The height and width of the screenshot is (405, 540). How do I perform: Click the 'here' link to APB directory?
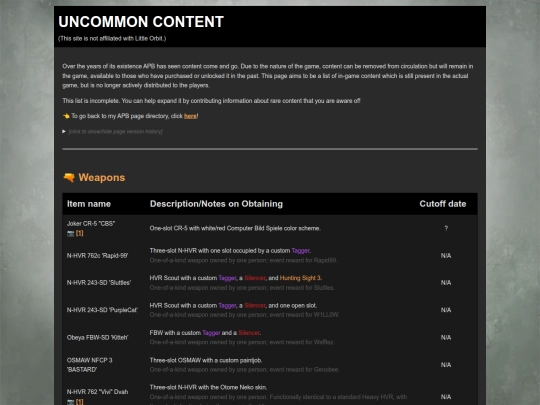click(x=190, y=116)
